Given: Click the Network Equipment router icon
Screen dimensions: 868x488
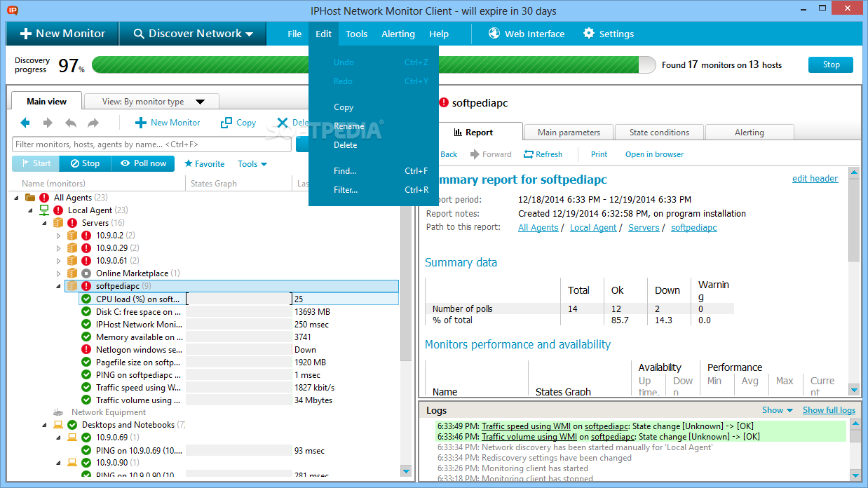Looking at the screenshot, I should pos(59,412).
